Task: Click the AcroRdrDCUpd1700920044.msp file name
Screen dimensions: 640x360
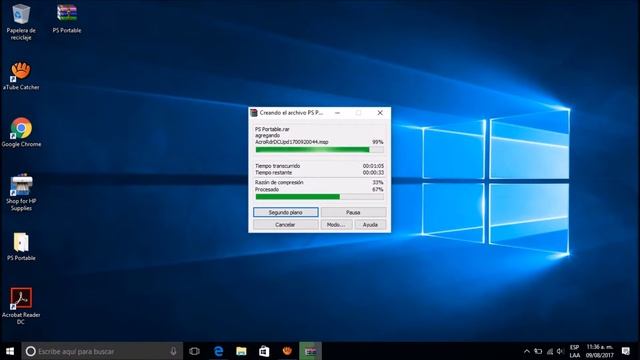Action: click(x=291, y=142)
